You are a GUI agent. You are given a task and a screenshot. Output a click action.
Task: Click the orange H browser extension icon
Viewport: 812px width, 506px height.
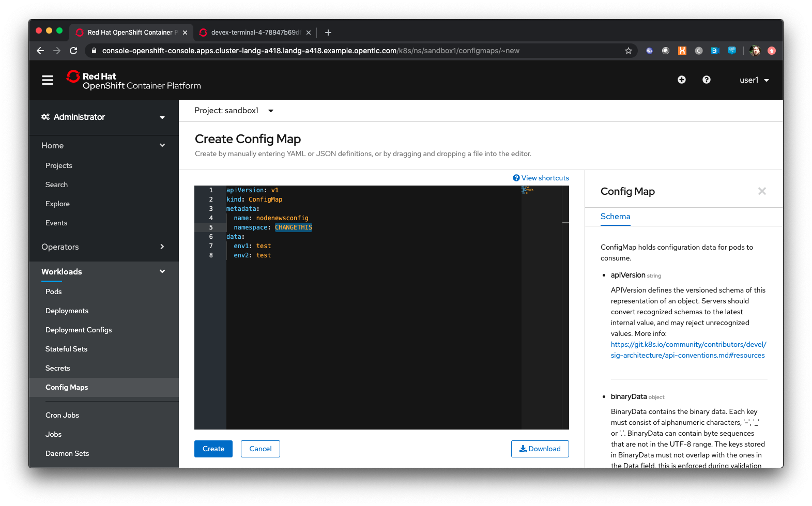click(x=682, y=51)
